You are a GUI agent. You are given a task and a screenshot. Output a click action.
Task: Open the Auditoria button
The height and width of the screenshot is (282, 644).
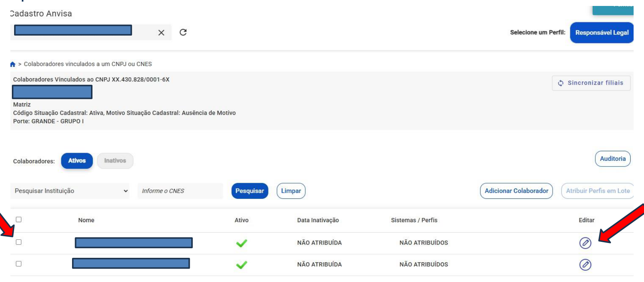[613, 159]
